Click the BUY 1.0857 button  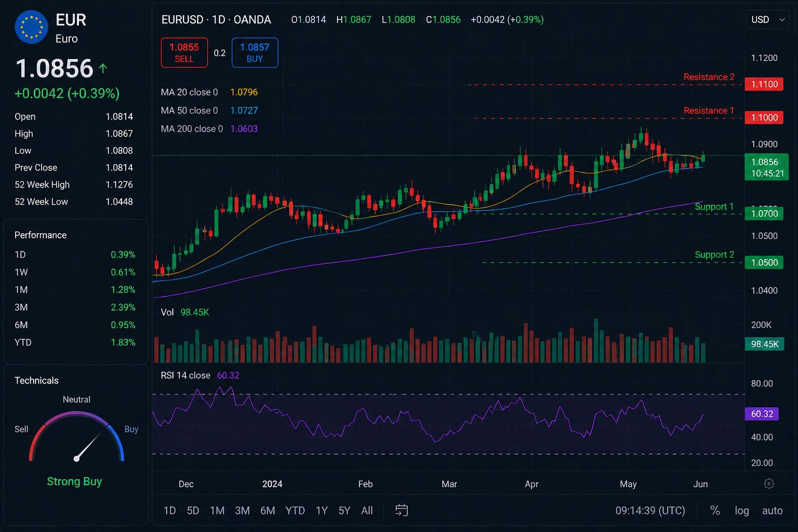click(x=255, y=52)
